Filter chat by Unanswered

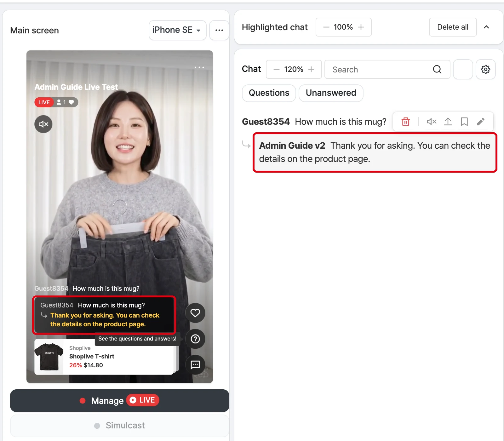coord(331,93)
